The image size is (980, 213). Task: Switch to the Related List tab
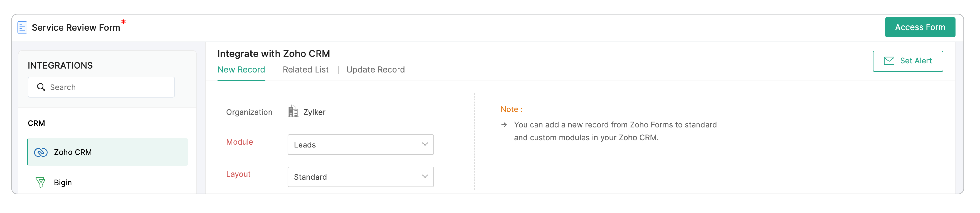pyautogui.click(x=305, y=69)
